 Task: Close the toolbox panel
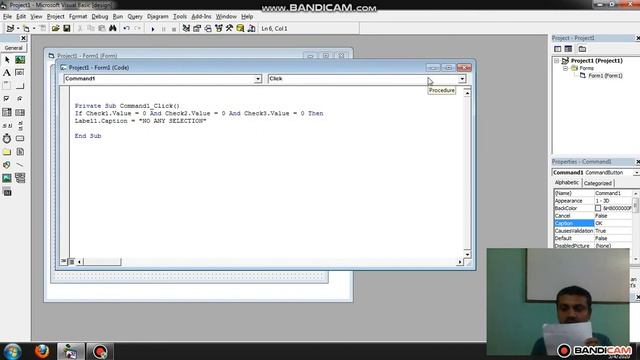point(23,38)
